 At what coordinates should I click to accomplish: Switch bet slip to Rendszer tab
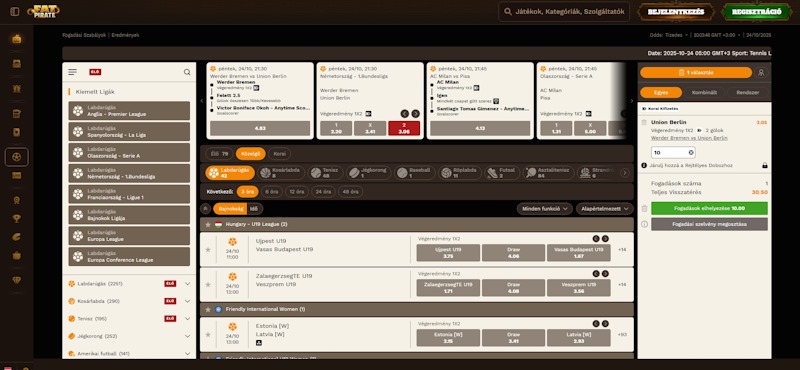(747, 92)
